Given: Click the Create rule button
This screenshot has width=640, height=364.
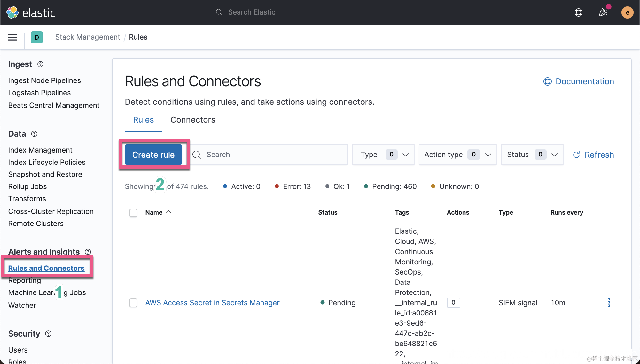Looking at the screenshot, I should pyautogui.click(x=153, y=155).
